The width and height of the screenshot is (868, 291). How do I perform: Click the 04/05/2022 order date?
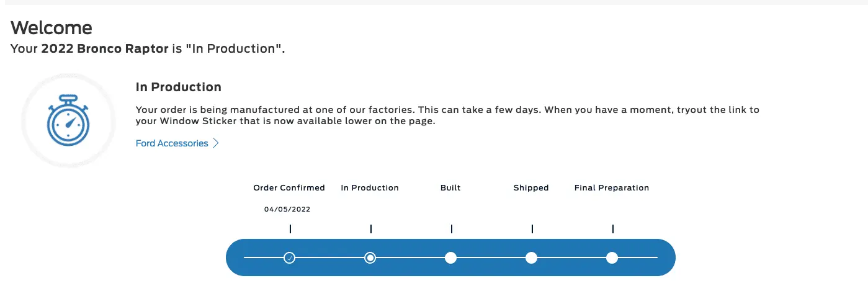287,210
